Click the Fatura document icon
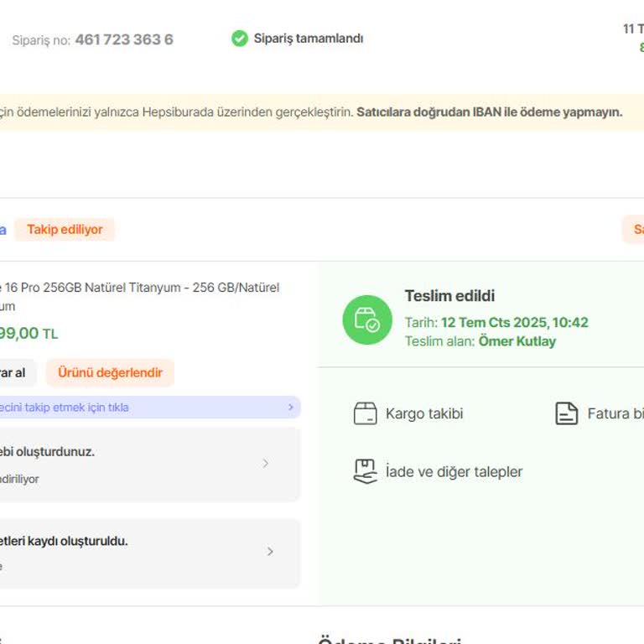 pyautogui.click(x=567, y=413)
